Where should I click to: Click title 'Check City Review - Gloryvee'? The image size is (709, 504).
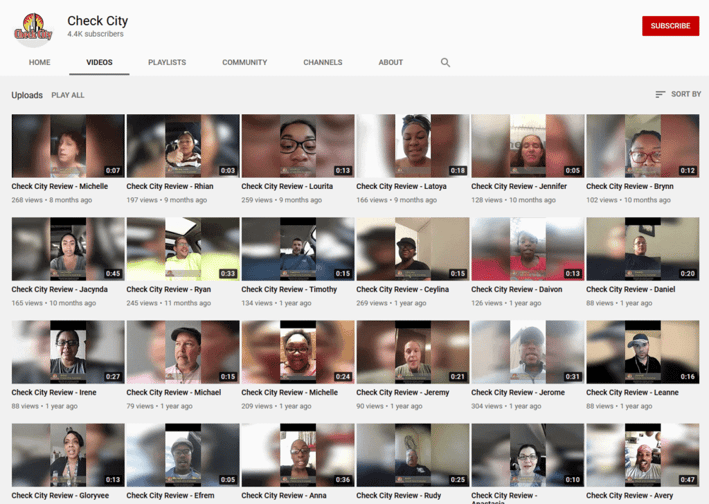click(60, 495)
